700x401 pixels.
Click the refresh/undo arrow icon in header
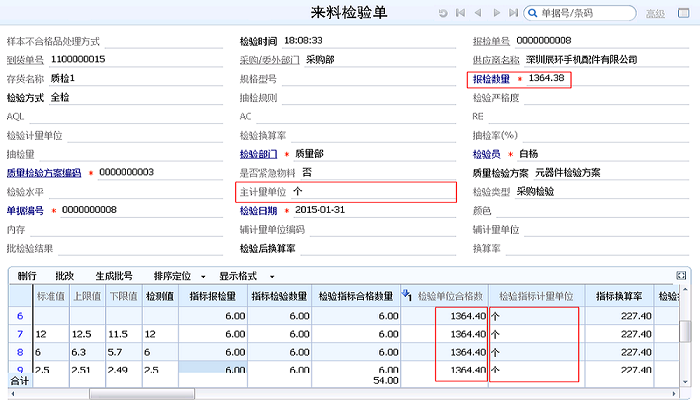coord(443,13)
